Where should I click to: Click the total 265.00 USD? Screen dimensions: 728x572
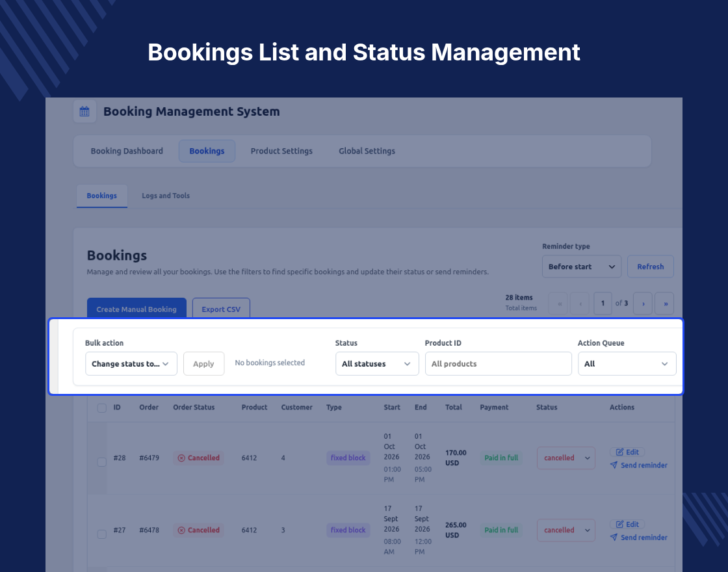(x=456, y=530)
